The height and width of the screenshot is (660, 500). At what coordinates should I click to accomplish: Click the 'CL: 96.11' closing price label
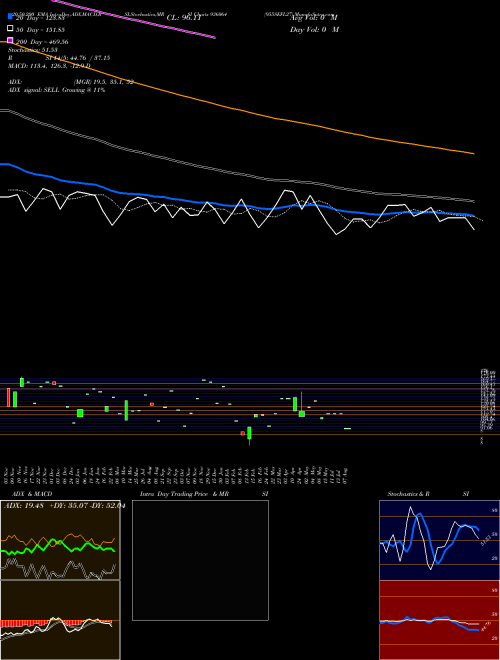184,18
